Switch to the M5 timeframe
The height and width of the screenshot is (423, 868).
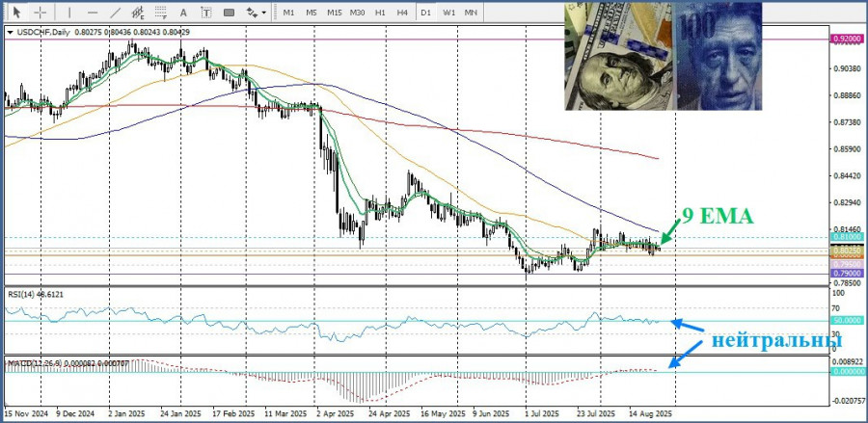coord(312,13)
